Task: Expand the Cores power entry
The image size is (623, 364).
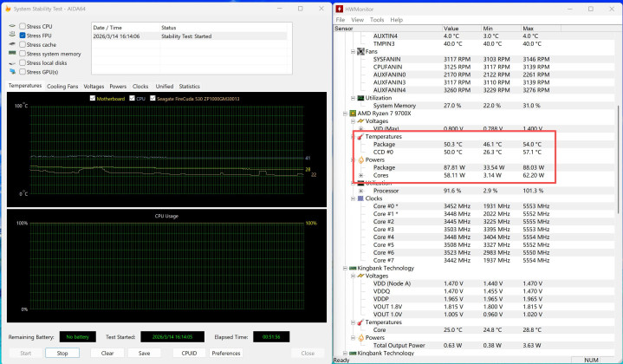Action: point(360,175)
